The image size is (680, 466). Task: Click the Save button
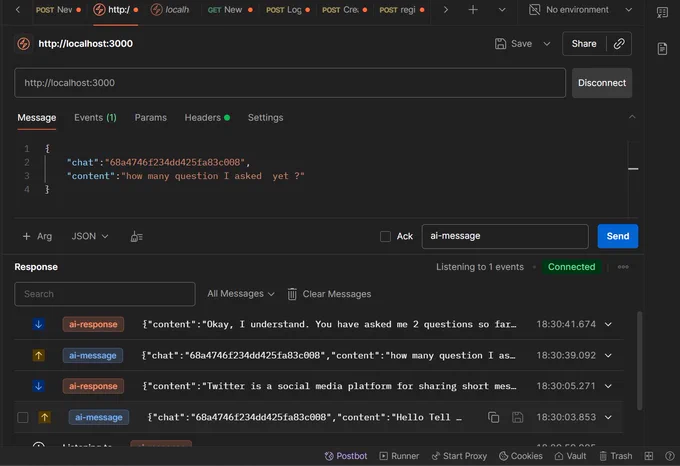pyautogui.click(x=513, y=43)
